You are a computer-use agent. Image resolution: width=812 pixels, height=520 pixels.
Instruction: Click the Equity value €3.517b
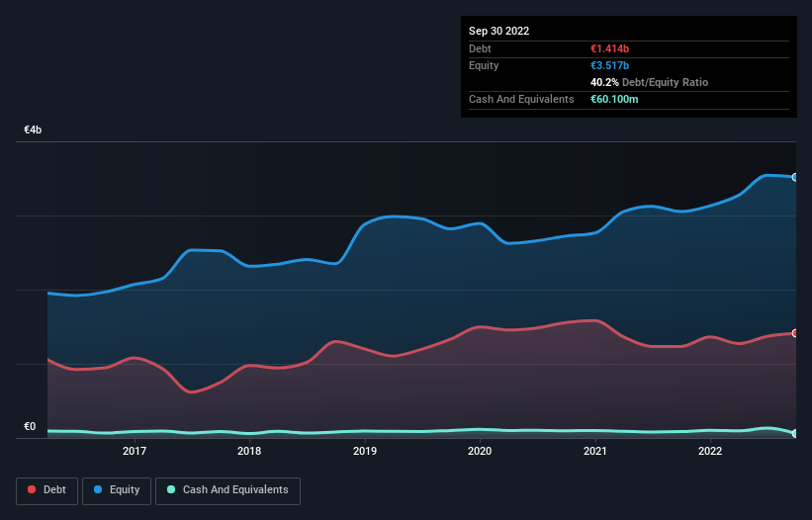tap(609, 65)
